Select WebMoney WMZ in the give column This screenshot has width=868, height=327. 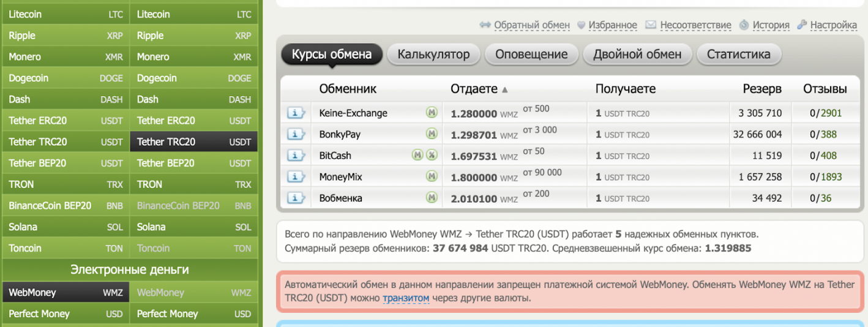[66, 293]
